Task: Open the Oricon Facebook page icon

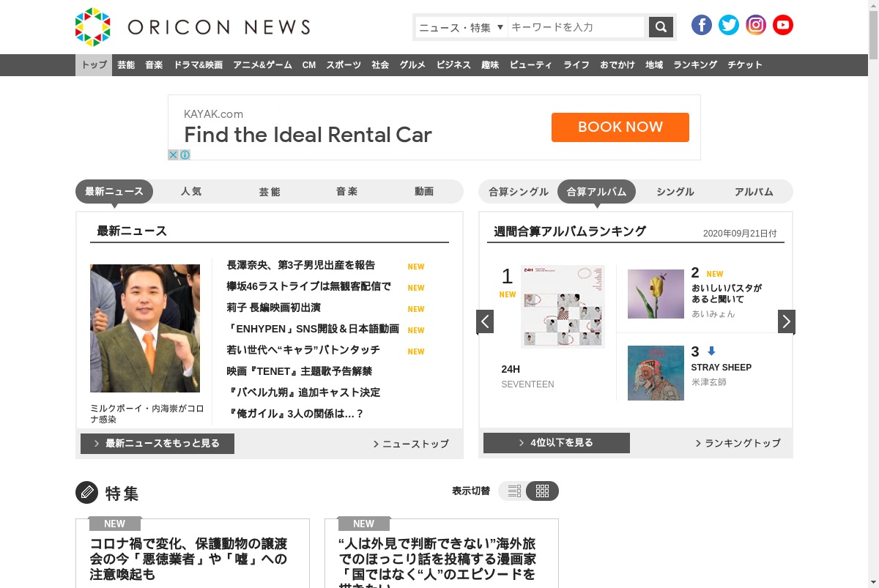Action: (702, 25)
